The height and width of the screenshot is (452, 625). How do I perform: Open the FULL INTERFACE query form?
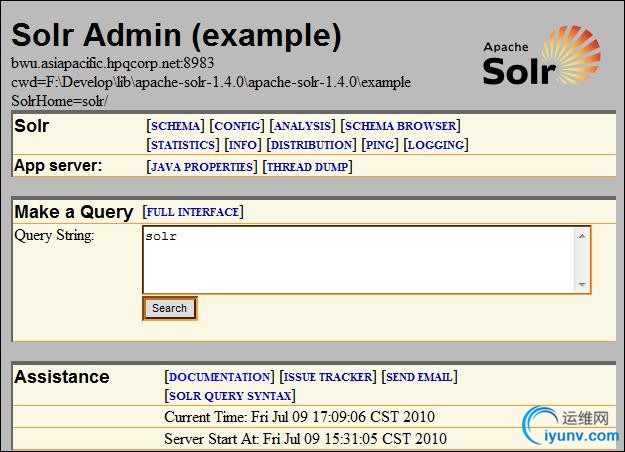193,212
